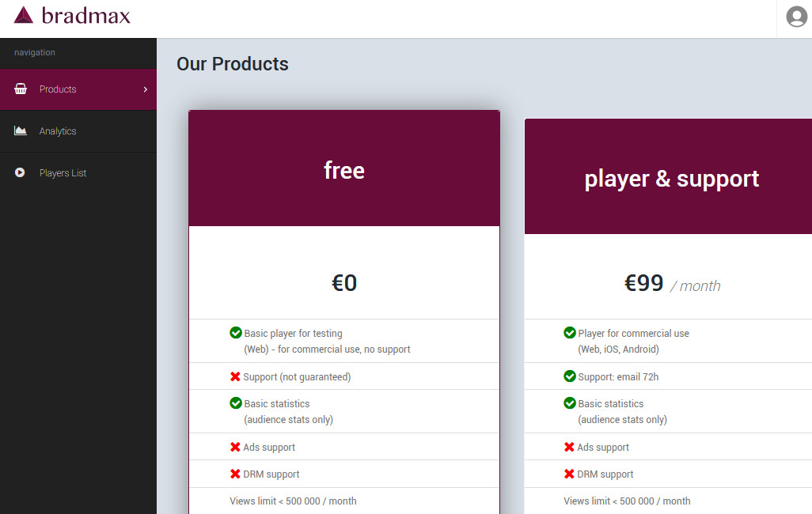Click red X beside free plan Ads support
This screenshot has height=514, width=812.
[235, 447]
